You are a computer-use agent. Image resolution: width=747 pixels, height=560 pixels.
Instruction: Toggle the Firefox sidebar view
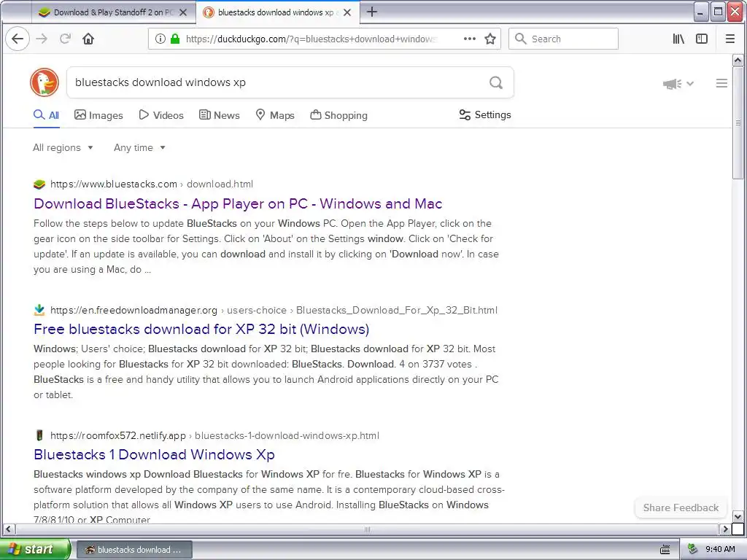coord(702,39)
